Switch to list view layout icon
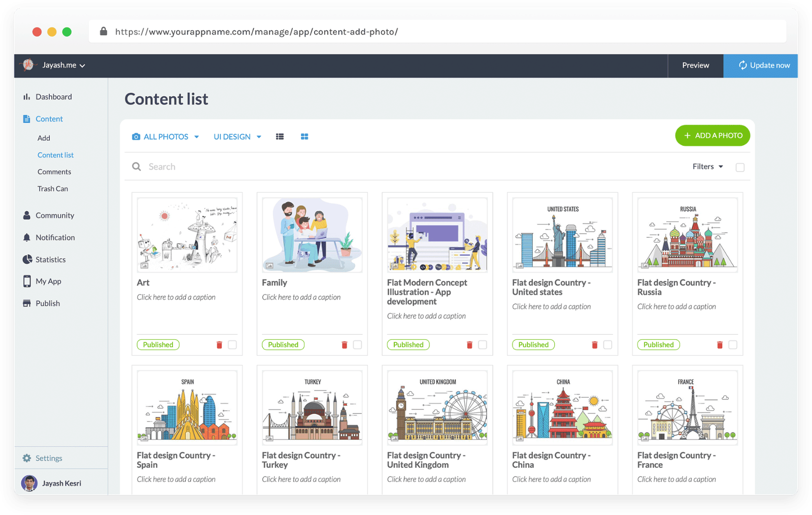Viewport: 812px width, 515px height. [x=280, y=137]
